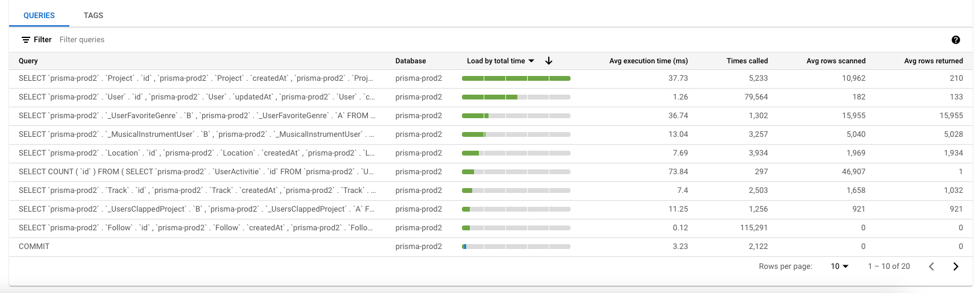Viewport: 980px width, 293px height.
Task: Go to previous page of queries
Action: click(x=932, y=266)
